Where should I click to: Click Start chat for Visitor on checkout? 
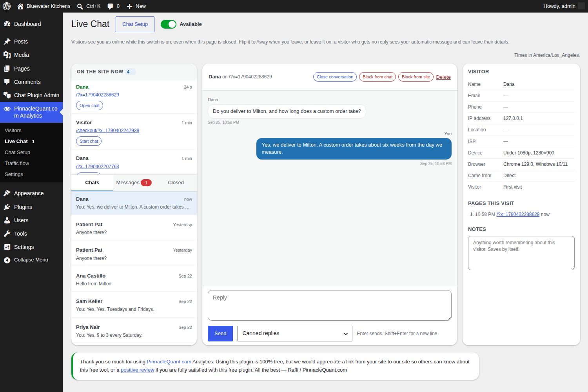click(x=89, y=141)
